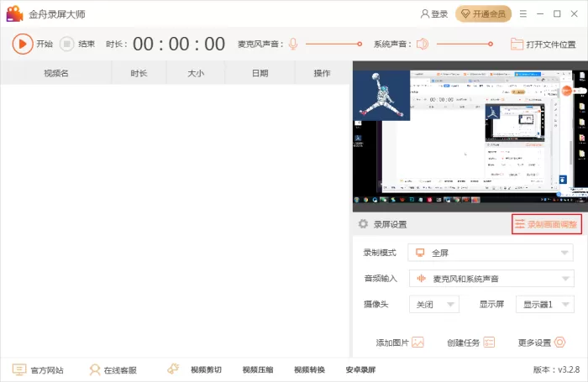This screenshot has width=588, height=382.
Task: Minimize the recorder window
Action: coord(540,14)
